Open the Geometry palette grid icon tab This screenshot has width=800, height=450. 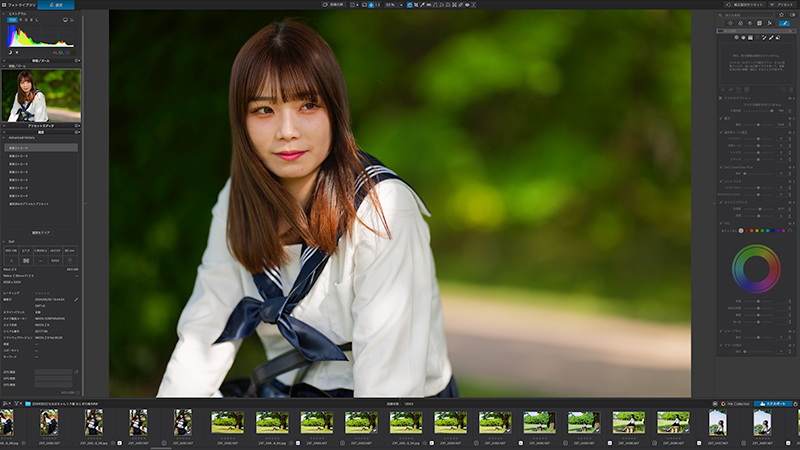(759, 23)
